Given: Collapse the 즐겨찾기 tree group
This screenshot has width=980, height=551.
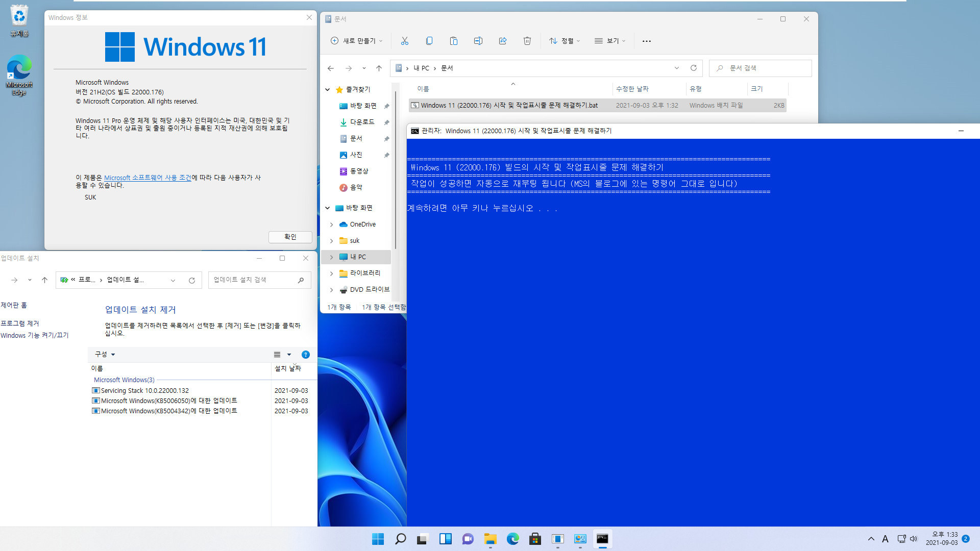Looking at the screenshot, I should coord(328,90).
